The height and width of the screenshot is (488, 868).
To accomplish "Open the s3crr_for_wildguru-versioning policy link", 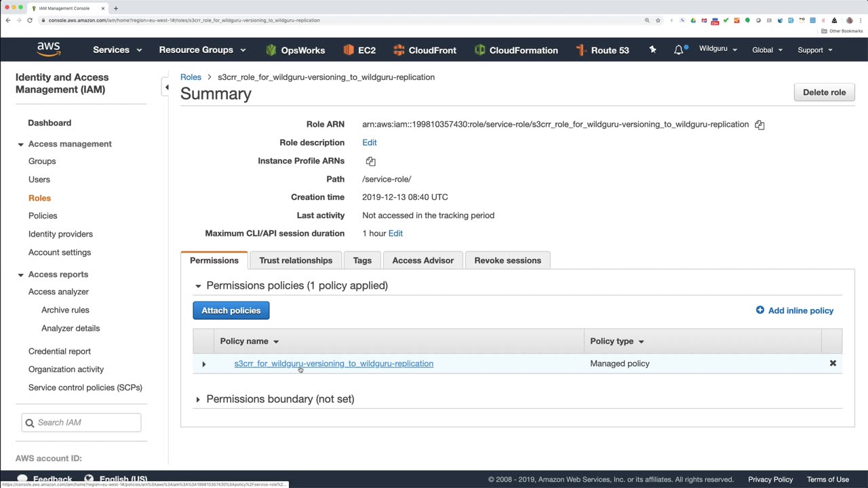I will [x=334, y=364].
